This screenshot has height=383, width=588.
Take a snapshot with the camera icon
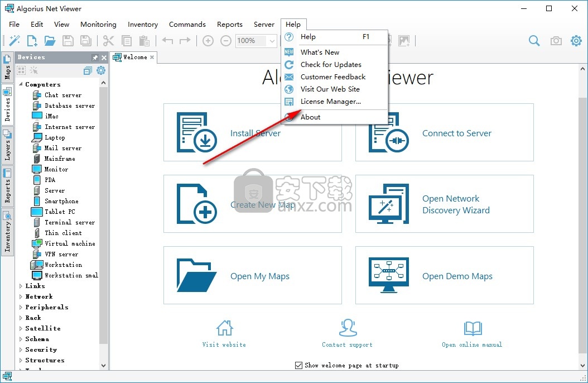(x=556, y=41)
